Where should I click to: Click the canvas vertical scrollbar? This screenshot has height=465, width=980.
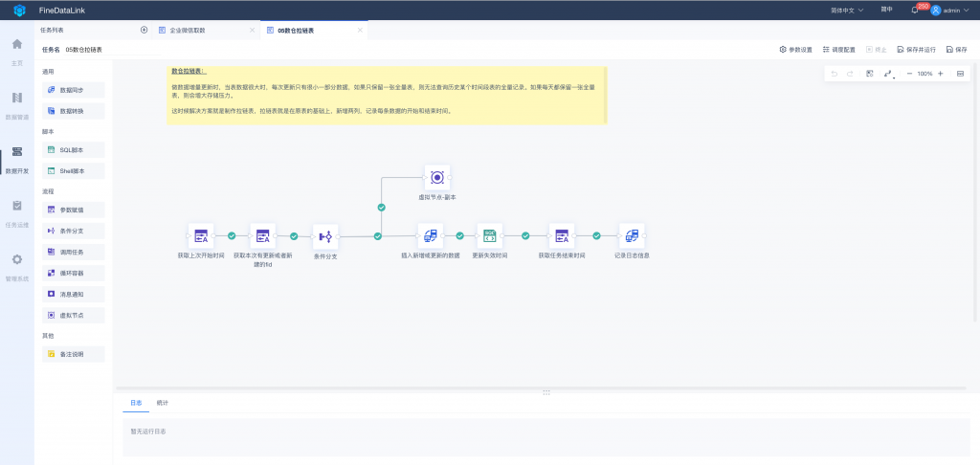pyautogui.click(x=977, y=192)
